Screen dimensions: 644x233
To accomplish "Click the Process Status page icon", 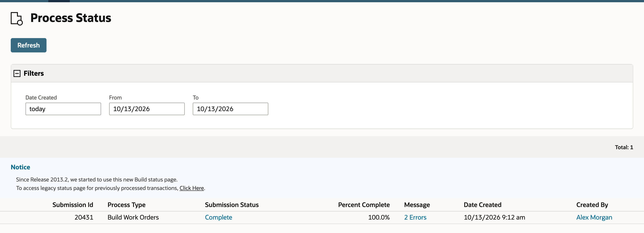I will coord(17,19).
